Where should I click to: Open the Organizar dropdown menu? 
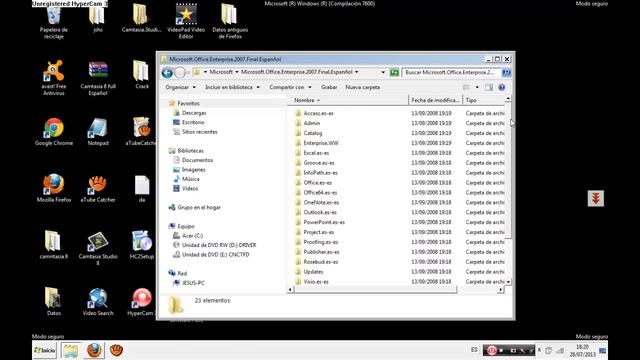(x=180, y=87)
